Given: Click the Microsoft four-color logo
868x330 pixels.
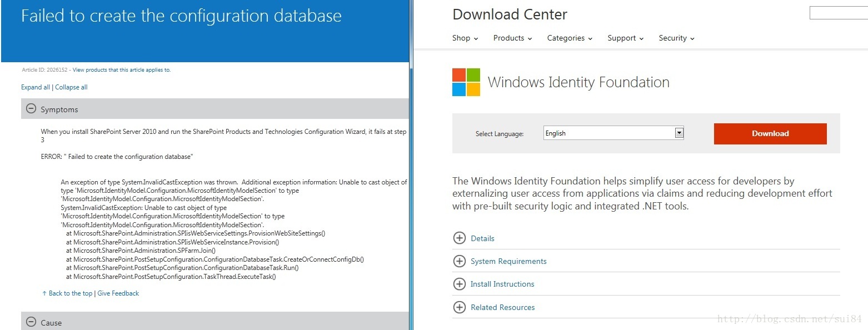Looking at the screenshot, I should [466, 82].
